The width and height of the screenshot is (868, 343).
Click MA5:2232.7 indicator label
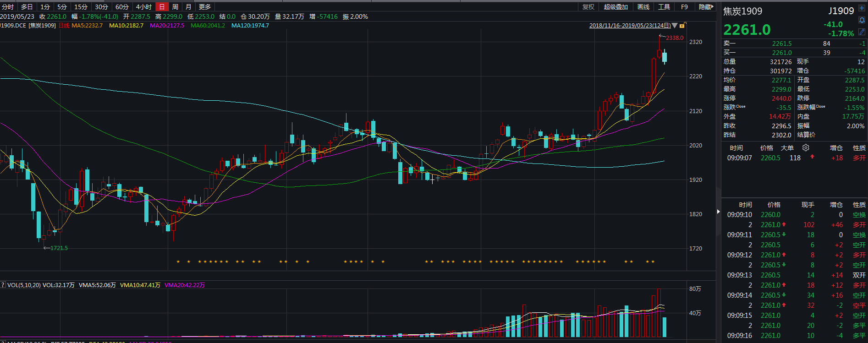87,26
